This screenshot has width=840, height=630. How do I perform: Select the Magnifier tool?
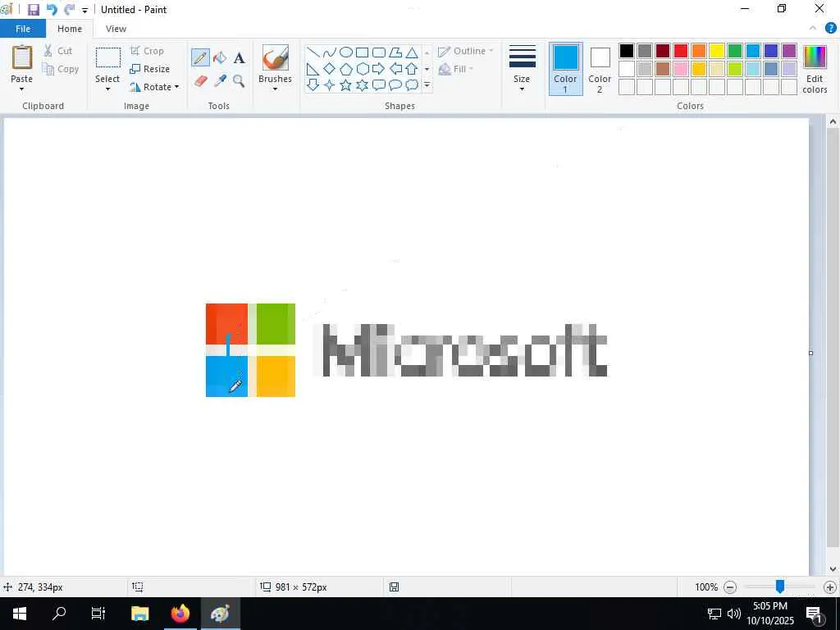(239, 81)
